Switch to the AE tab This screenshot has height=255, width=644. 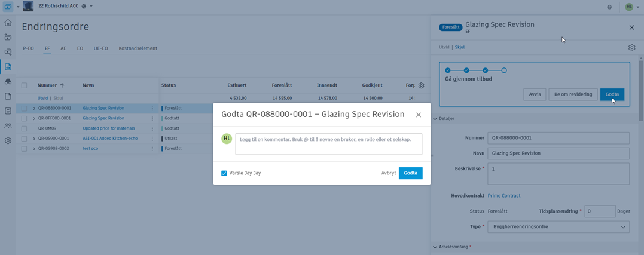[63, 48]
